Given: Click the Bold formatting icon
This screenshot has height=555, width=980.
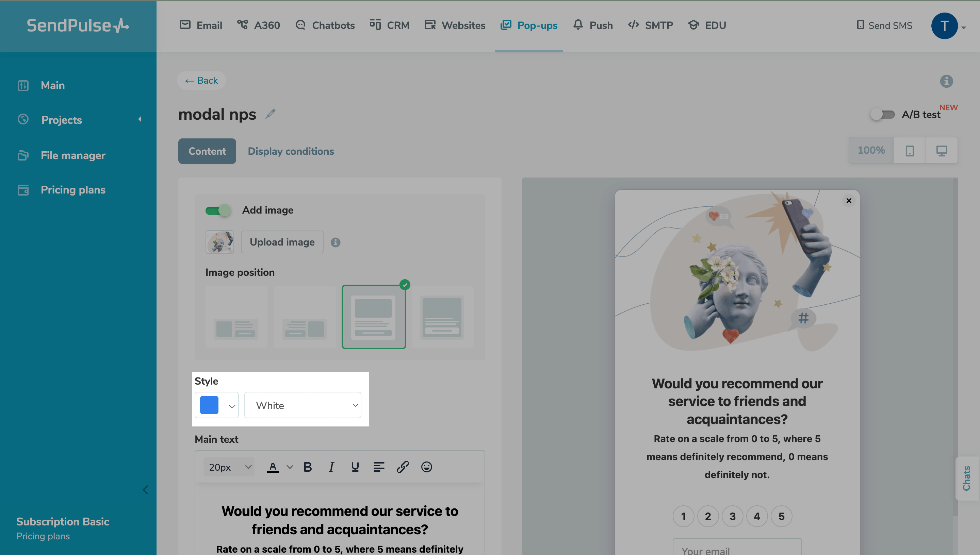Looking at the screenshot, I should click(307, 467).
